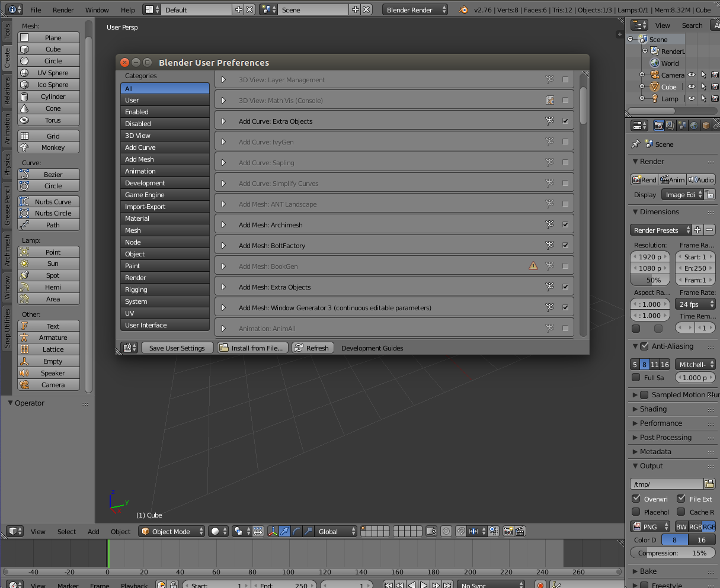Click the Camera icon in the Other section
Screen dimensions: 720x588
pos(24,385)
